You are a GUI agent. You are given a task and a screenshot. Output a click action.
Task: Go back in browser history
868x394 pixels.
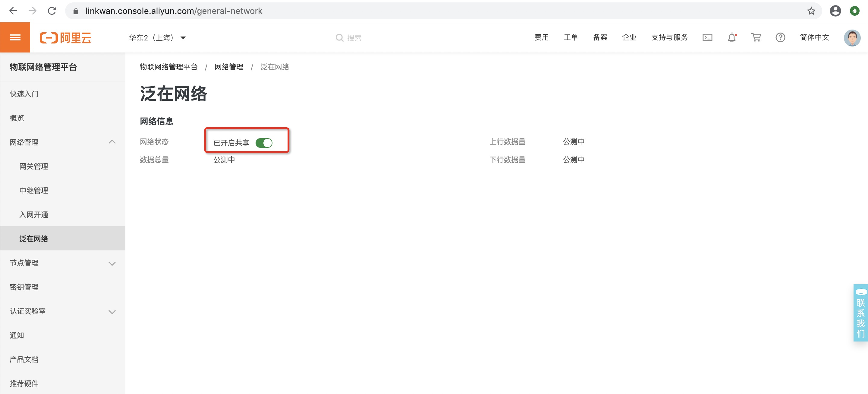click(x=14, y=11)
